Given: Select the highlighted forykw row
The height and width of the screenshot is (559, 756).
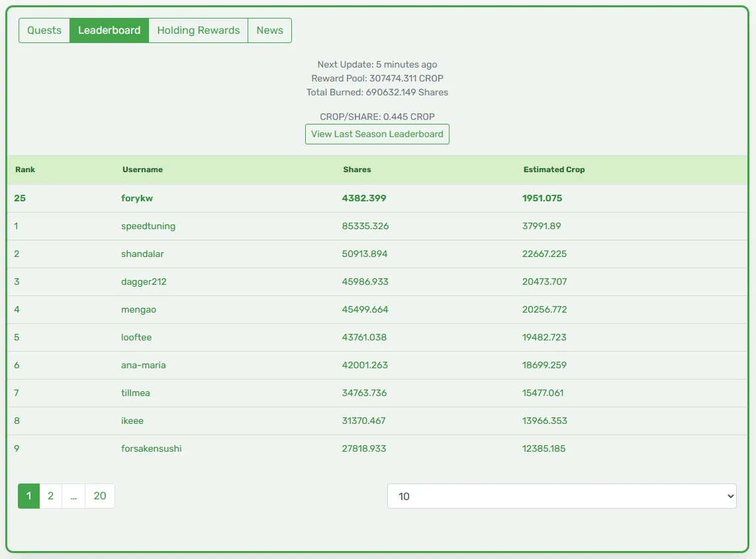Looking at the screenshot, I should coord(377,198).
